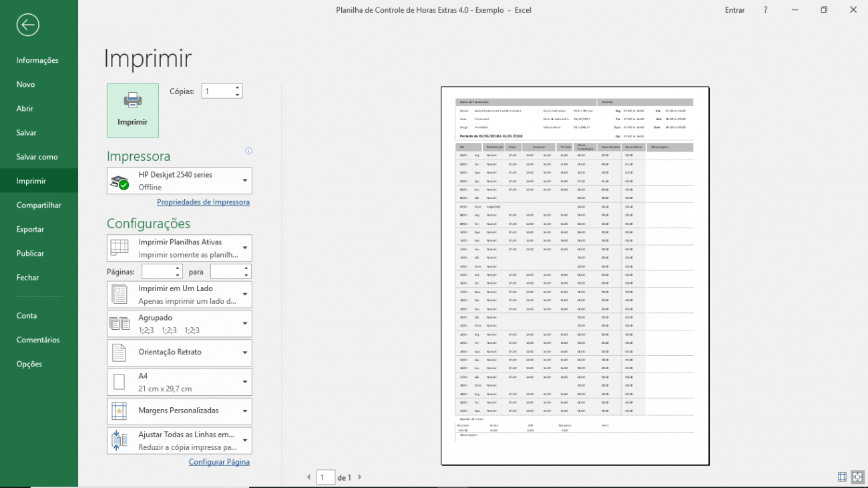
Task: Decrease the number of Cópias
Action: (237, 95)
